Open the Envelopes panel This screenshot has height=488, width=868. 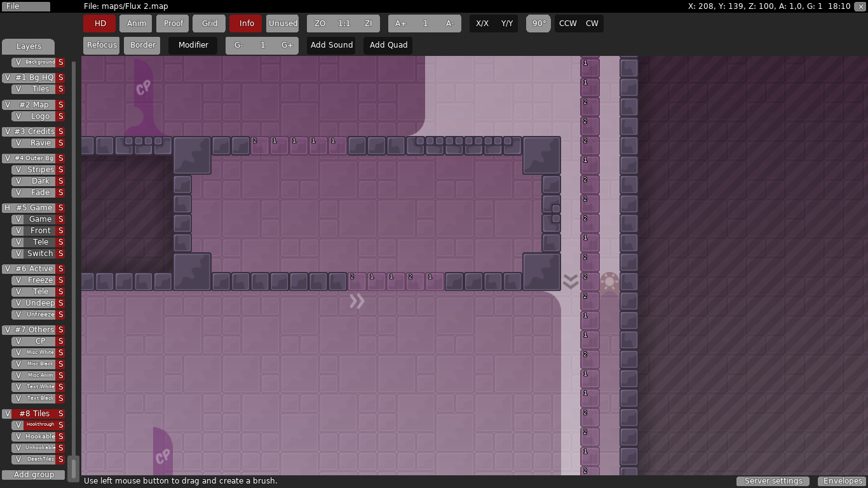point(843,481)
